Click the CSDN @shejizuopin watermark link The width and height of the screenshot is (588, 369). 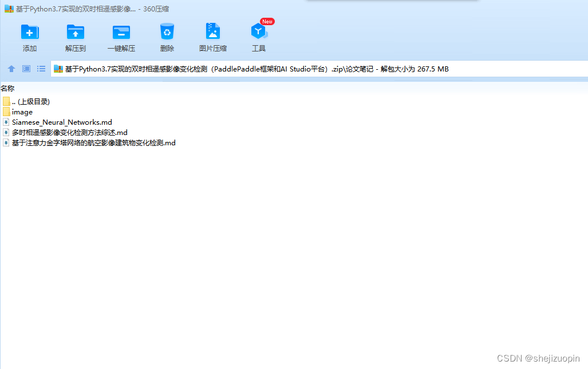click(x=539, y=358)
